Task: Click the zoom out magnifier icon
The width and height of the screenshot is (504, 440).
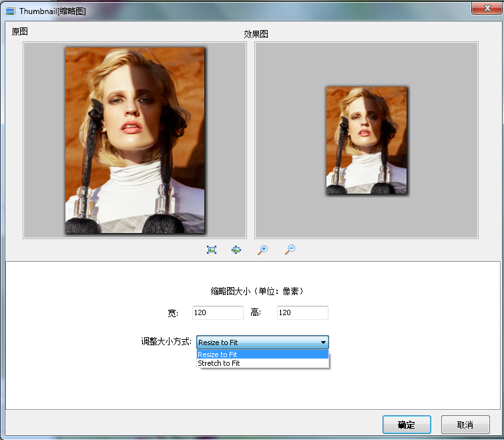Action: click(290, 250)
